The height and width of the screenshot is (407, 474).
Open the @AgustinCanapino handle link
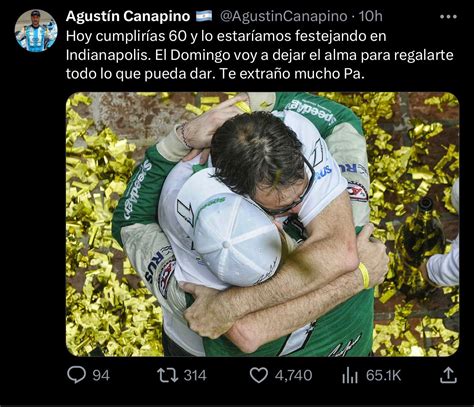coord(284,16)
